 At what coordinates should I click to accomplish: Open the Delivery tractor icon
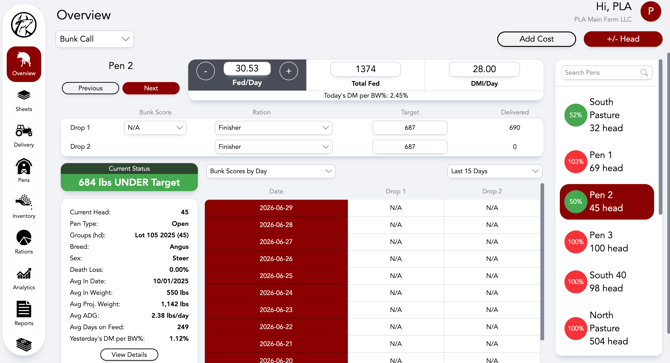(24, 136)
